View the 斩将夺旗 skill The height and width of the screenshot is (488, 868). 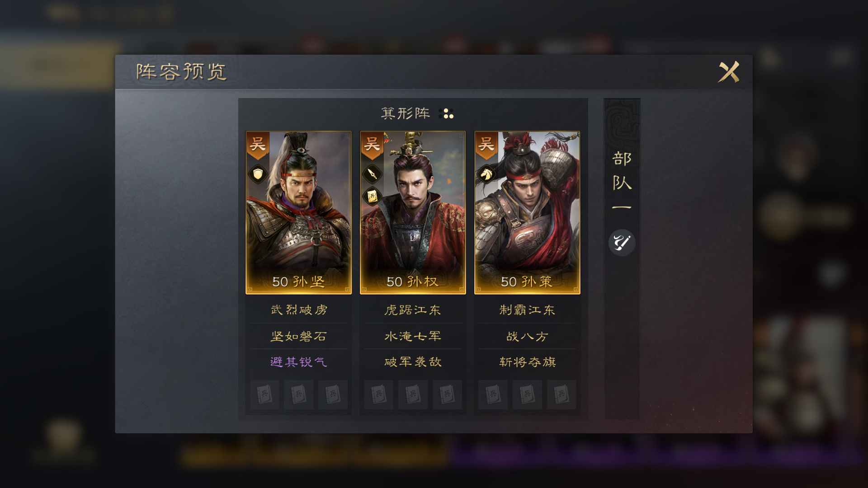[x=527, y=362]
